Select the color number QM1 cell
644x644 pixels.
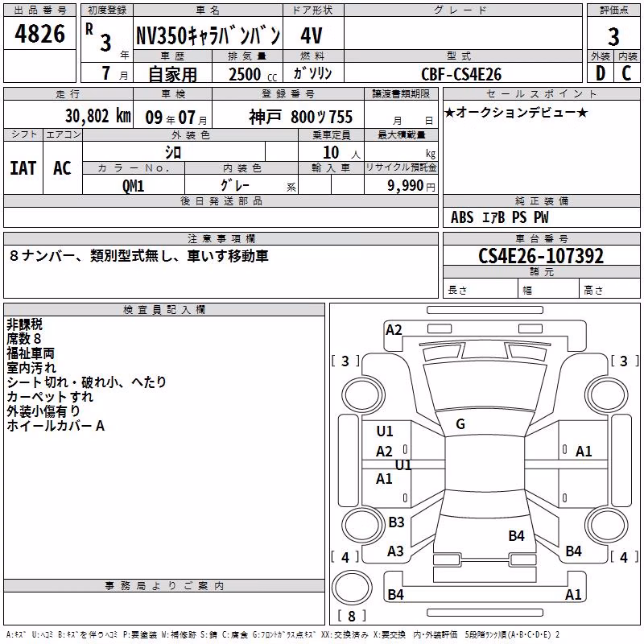click(134, 184)
